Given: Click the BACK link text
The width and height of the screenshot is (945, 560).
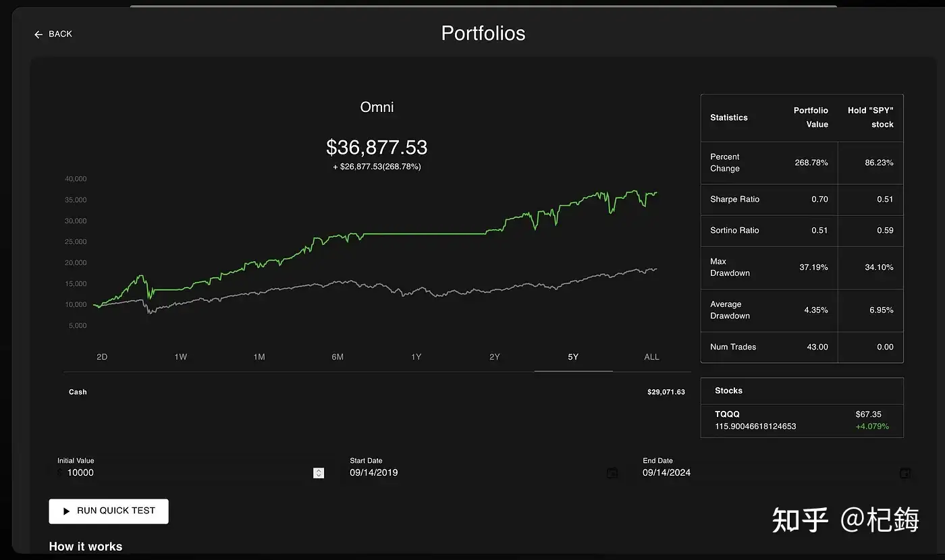Looking at the screenshot, I should coord(60,34).
